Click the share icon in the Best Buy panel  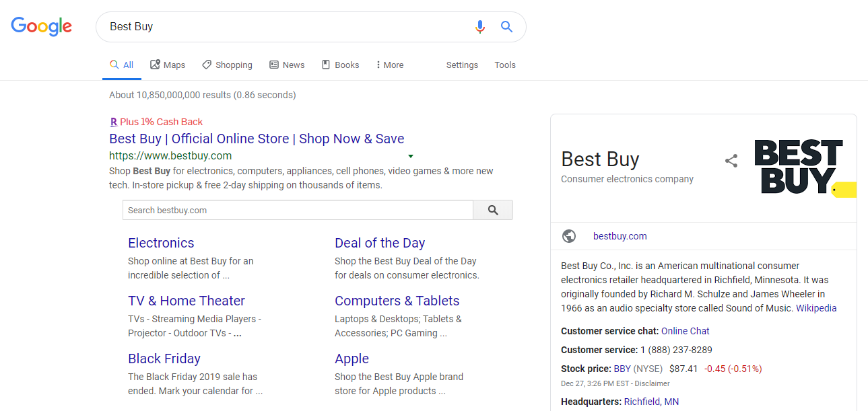click(x=731, y=161)
